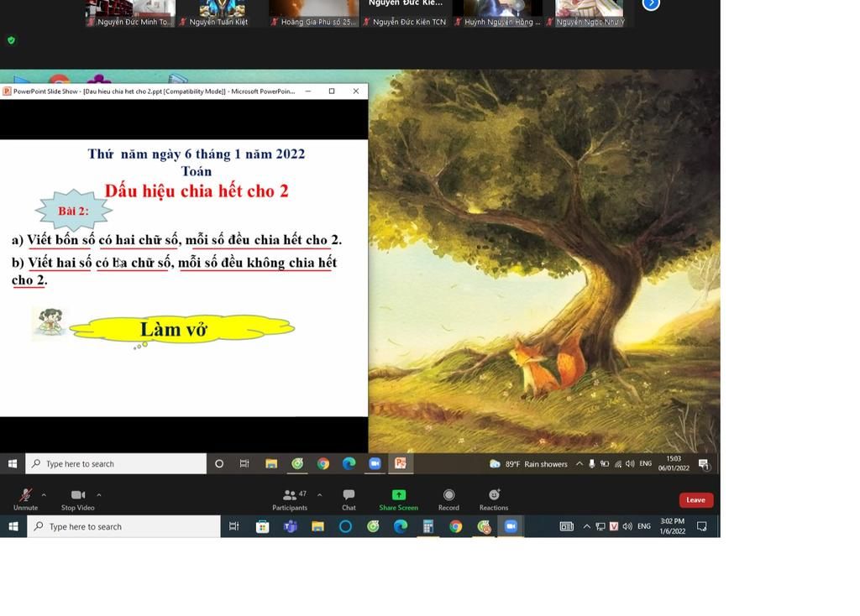Select participant thumbnail Nguyễn Đức Kiên TCN
The width and height of the screenshot is (860, 616).
406,13
